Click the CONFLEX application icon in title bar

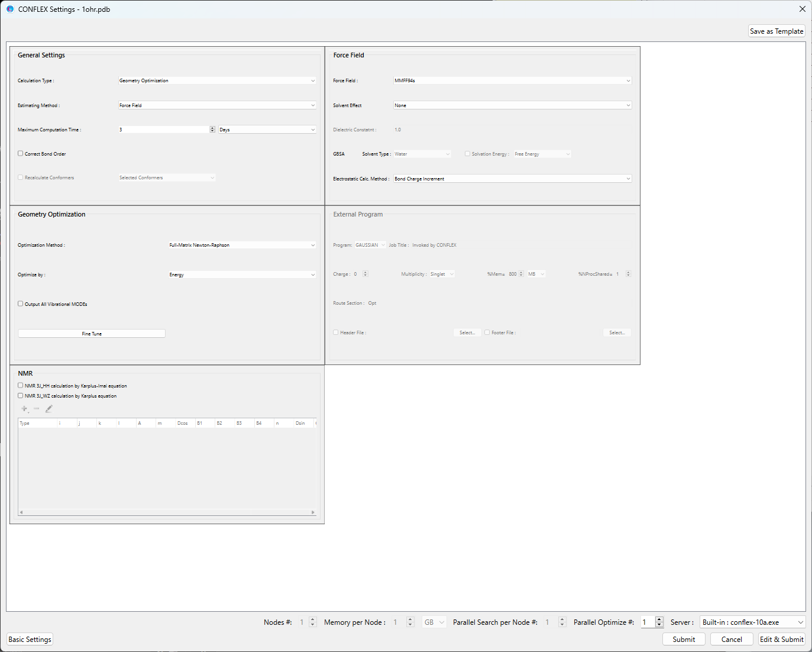coord(8,9)
